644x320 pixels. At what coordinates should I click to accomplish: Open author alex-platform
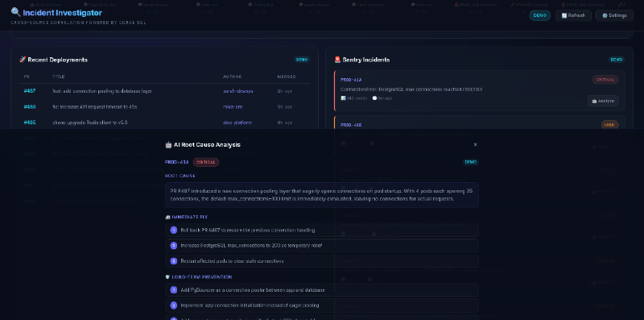coord(237,123)
